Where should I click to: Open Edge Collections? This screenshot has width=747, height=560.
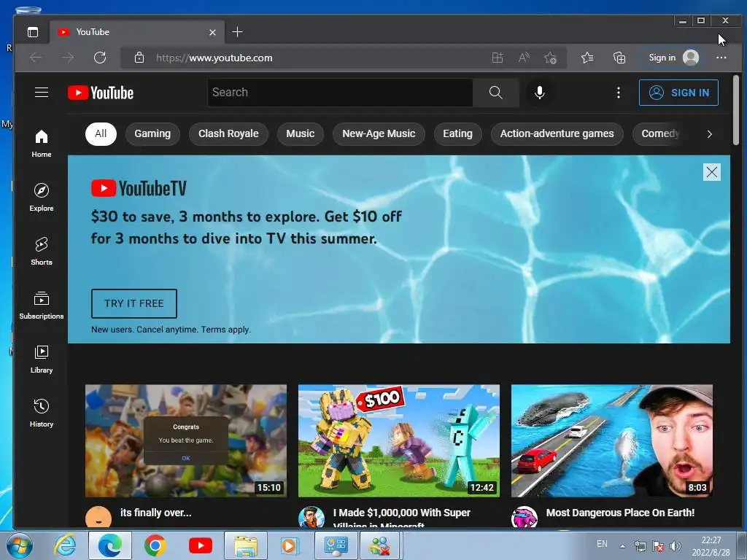click(x=619, y=58)
